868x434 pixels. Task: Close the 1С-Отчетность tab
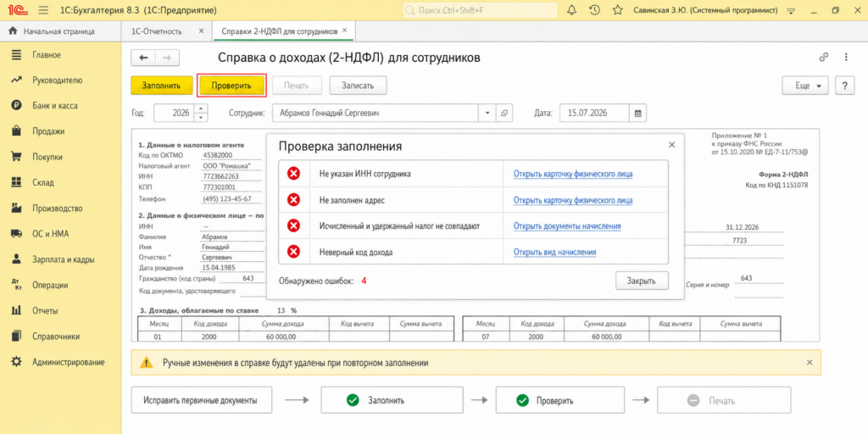tap(201, 31)
